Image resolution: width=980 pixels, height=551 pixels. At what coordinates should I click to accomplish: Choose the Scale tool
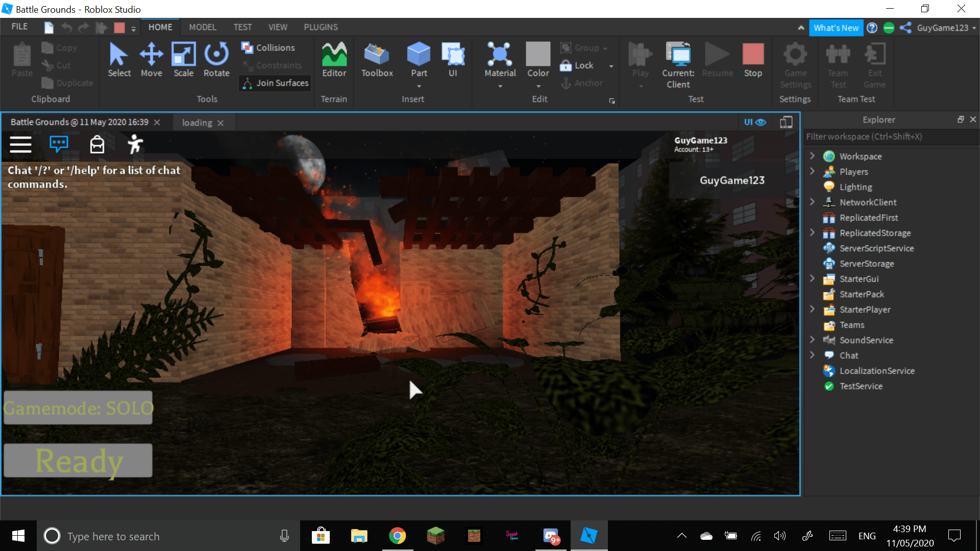(x=183, y=60)
